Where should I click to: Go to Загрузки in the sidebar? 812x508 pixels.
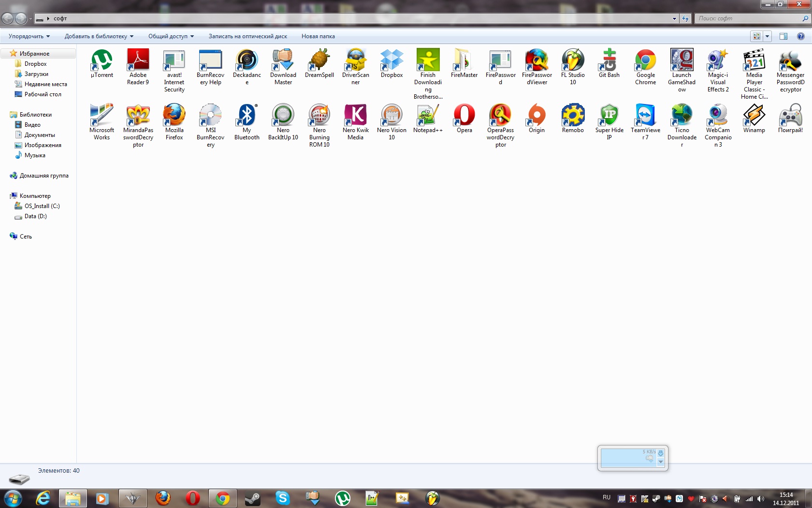(36, 74)
